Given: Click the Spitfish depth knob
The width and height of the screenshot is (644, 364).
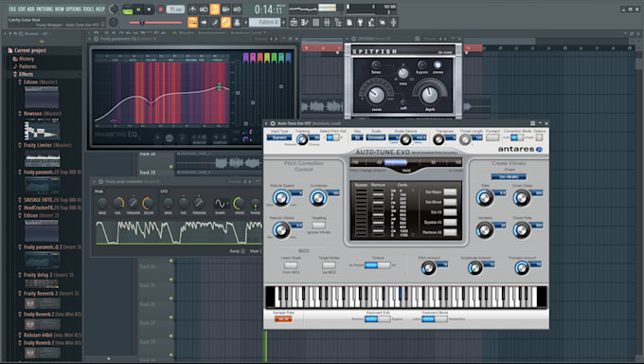Looking at the screenshot, I should click(430, 95).
